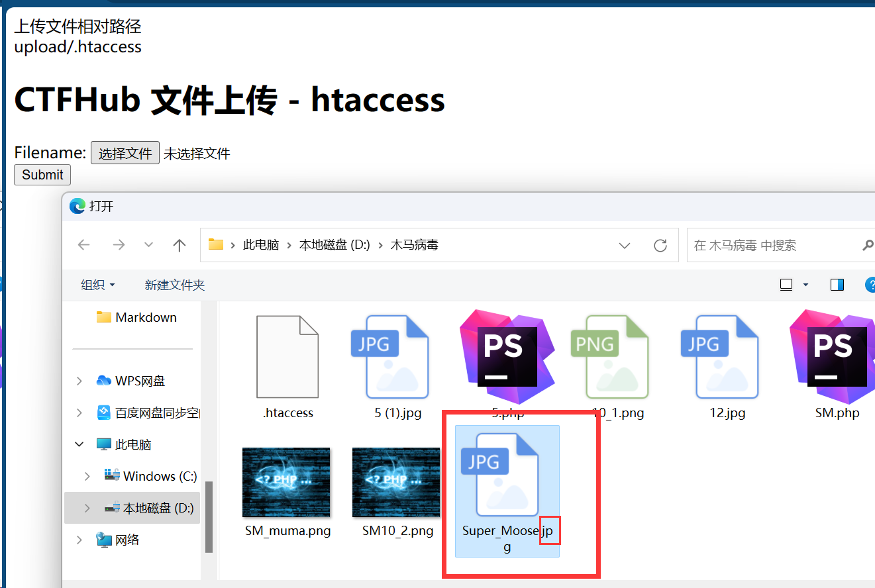The width and height of the screenshot is (875, 588).
Task: Go up one folder level
Action: tap(179, 245)
